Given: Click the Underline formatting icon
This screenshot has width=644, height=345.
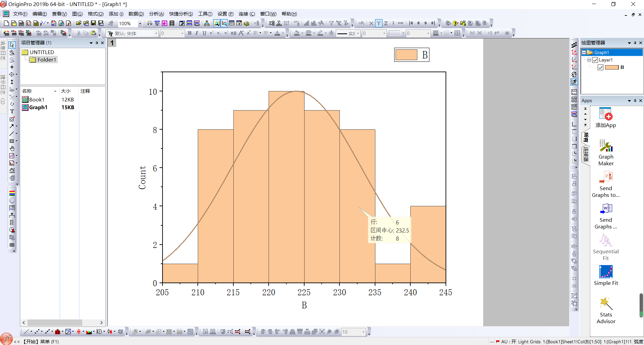Looking at the screenshot, I should pos(204,33).
